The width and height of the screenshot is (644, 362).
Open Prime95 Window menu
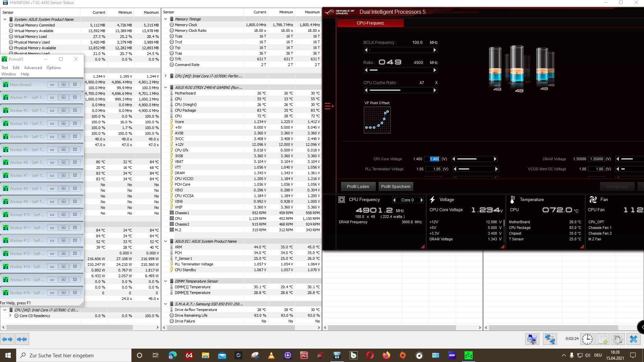(x=9, y=74)
